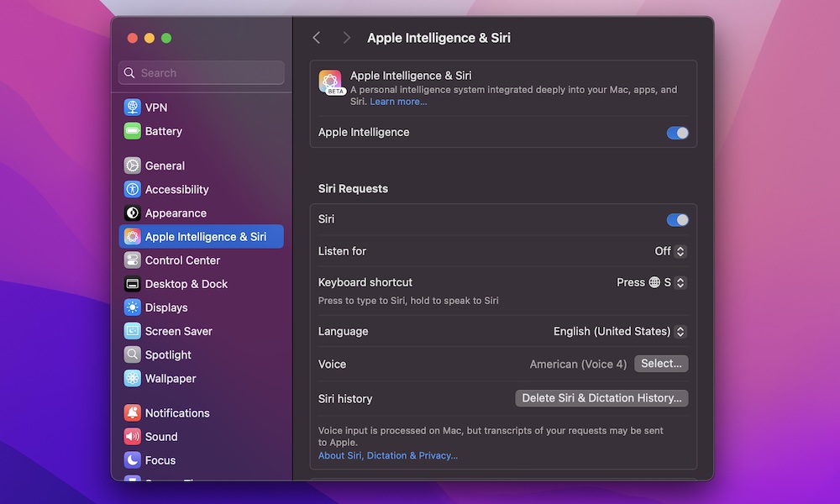
Task: Open Notifications settings icon
Action: (x=134, y=412)
